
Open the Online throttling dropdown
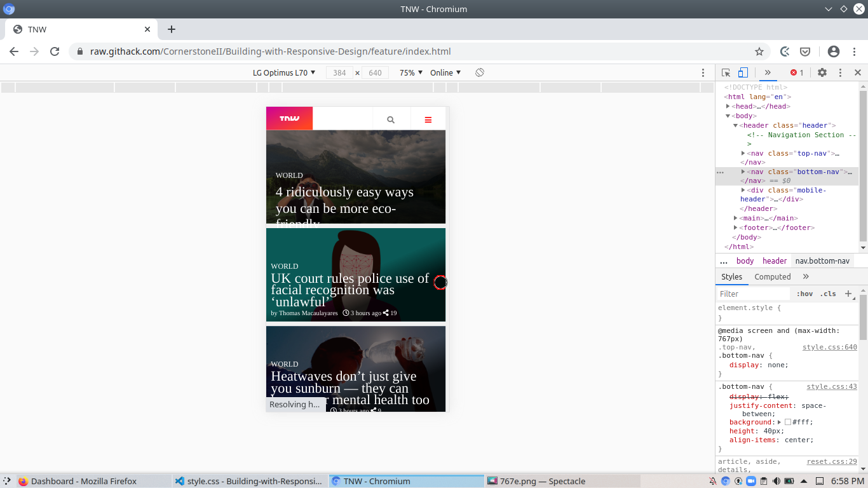point(445,72)
